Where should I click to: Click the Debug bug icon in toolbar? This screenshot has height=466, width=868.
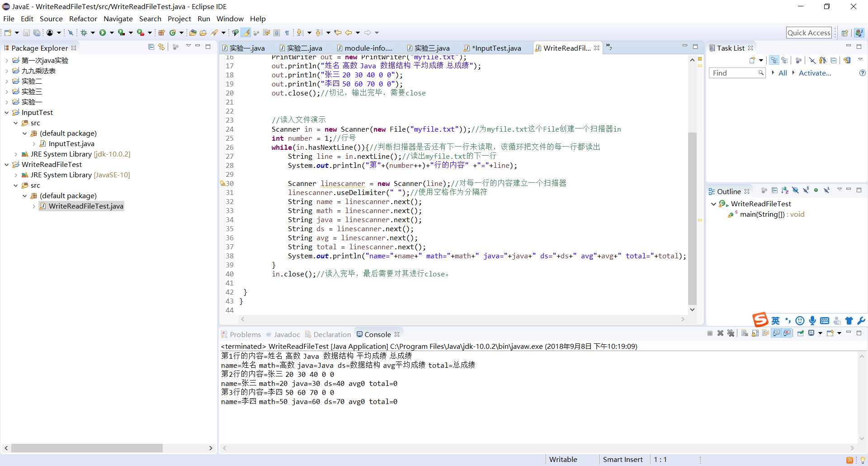coord(84,33)
